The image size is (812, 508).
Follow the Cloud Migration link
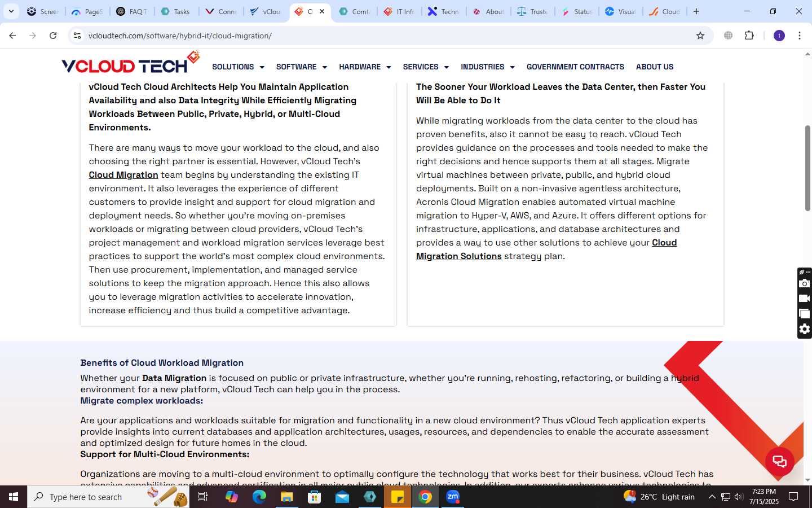click(123, 175)
